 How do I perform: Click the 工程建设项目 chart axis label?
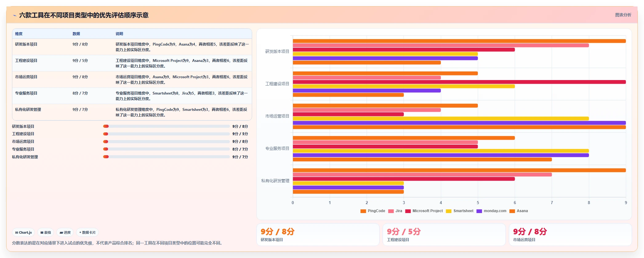277,84
